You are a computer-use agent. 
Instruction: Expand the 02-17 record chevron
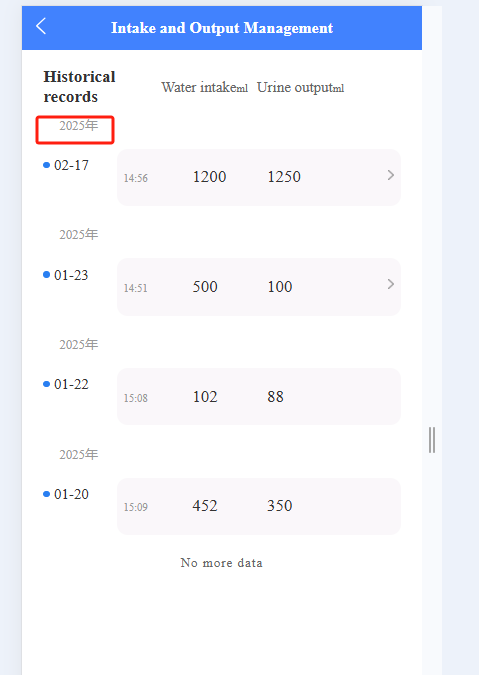click(390, 175)
